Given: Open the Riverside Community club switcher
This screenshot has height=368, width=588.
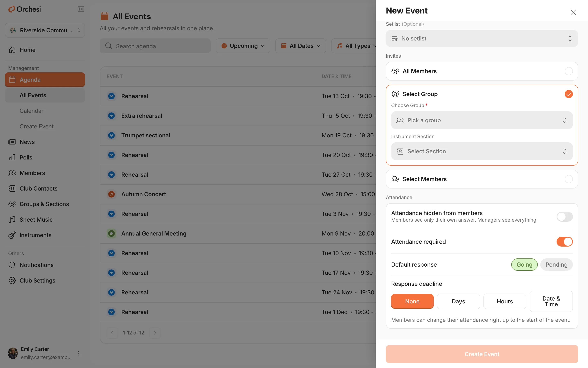Looking at the screenshot, I should (45, 30).
